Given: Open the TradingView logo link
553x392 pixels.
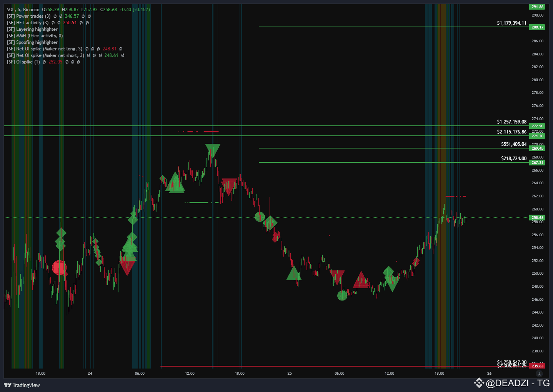Looking at the screenshot, I should tap(22, 385).
